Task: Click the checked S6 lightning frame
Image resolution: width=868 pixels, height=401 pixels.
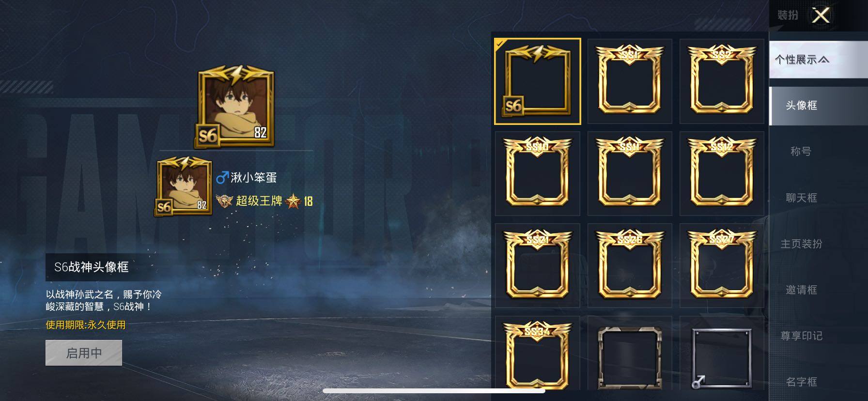Action: [538, 81]
